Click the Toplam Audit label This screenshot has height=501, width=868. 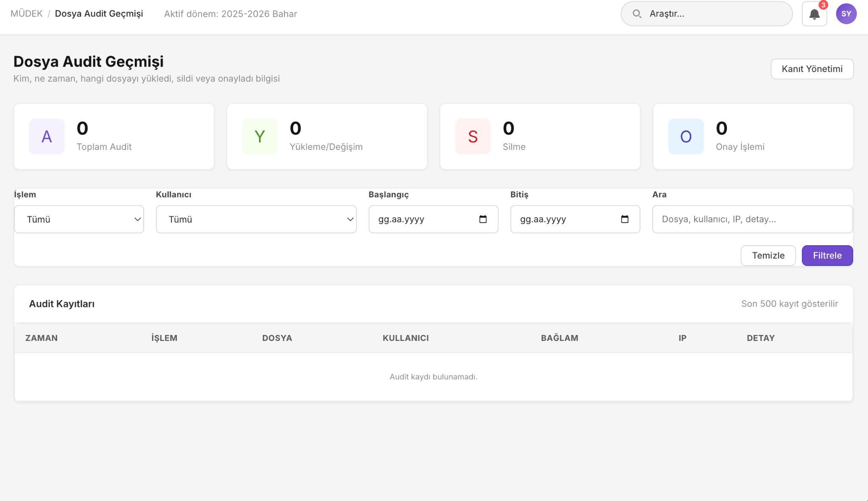click(104, 147)
